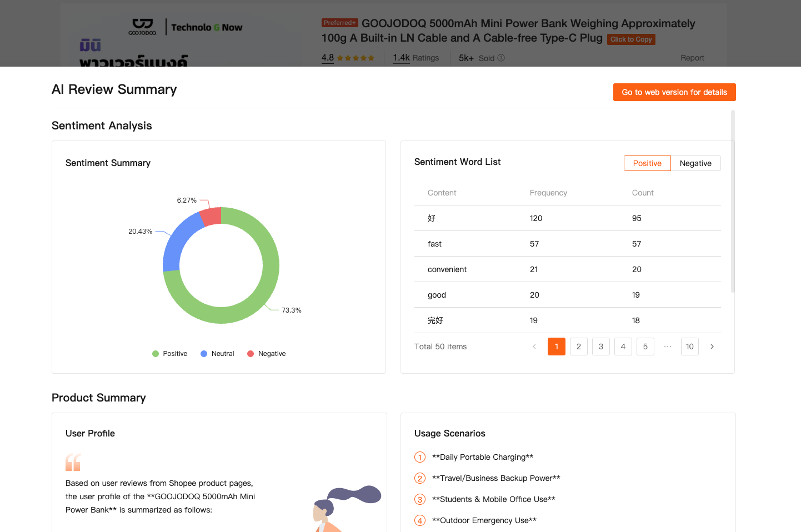
Task: Go to page 2 of word list
Action: click(579, 347)
